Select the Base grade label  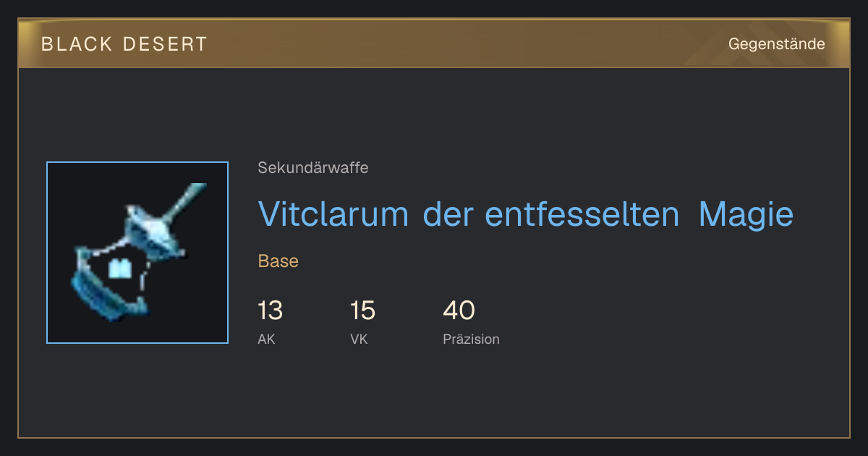pos(278,261)
